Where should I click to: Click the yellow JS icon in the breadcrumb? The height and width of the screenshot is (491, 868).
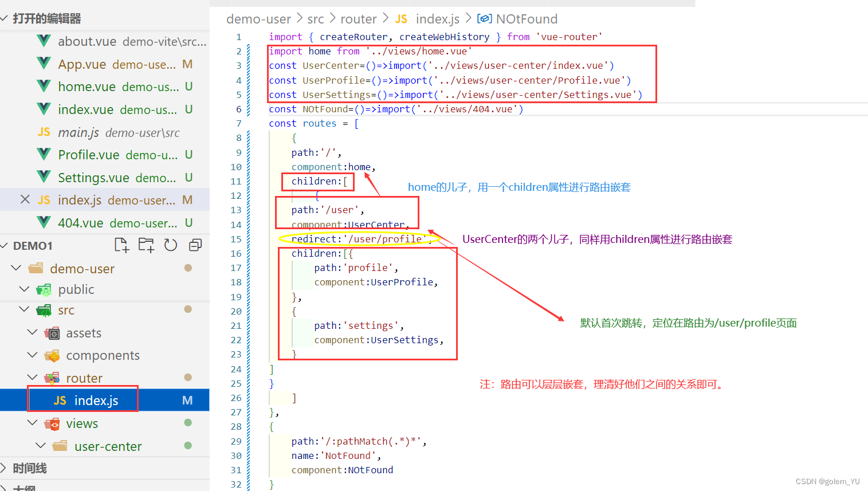click(401, 18)
